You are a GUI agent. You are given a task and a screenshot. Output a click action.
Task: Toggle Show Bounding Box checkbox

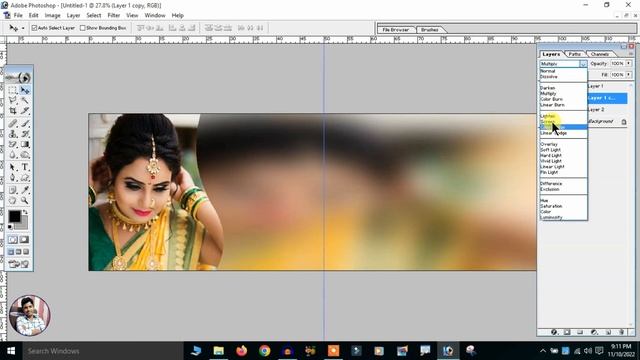82,28
